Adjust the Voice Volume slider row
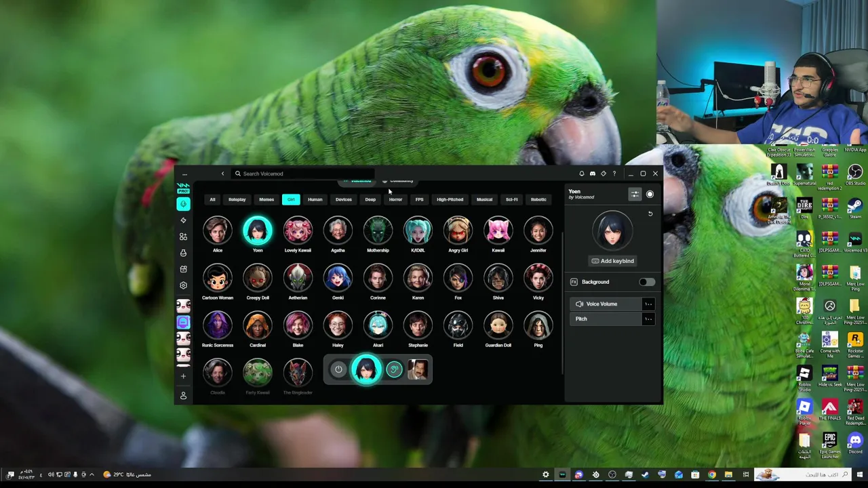 tap(613, 304)
